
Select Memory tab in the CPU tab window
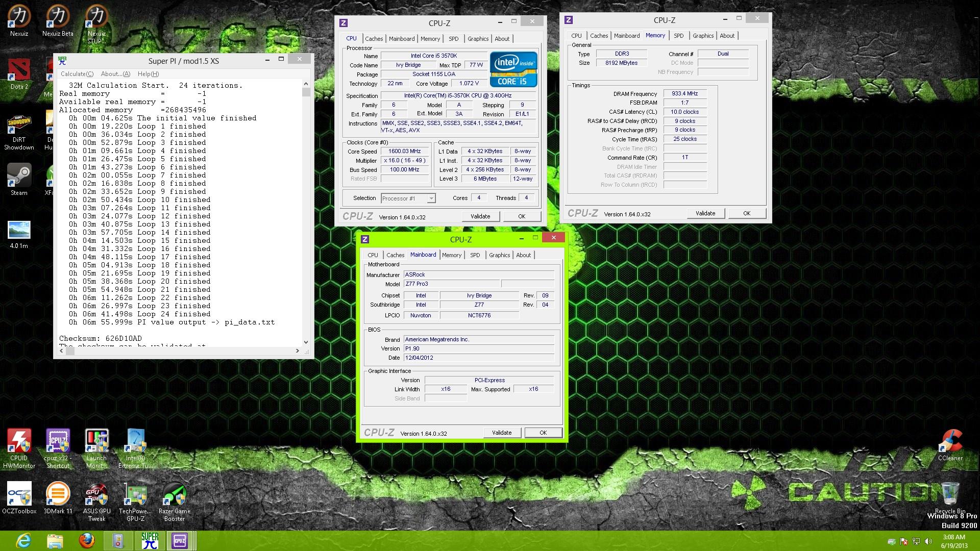click(x=430, y=39)
